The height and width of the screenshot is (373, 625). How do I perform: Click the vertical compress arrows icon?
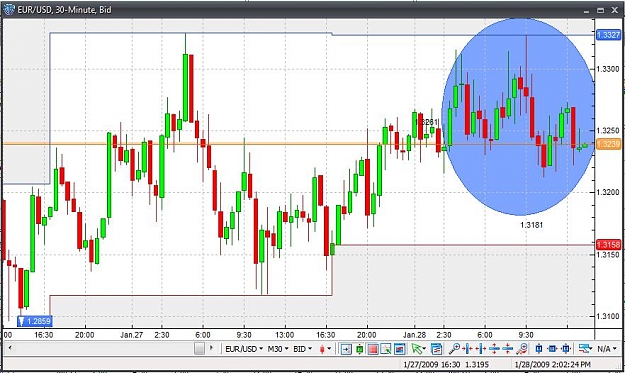[507, 349]
